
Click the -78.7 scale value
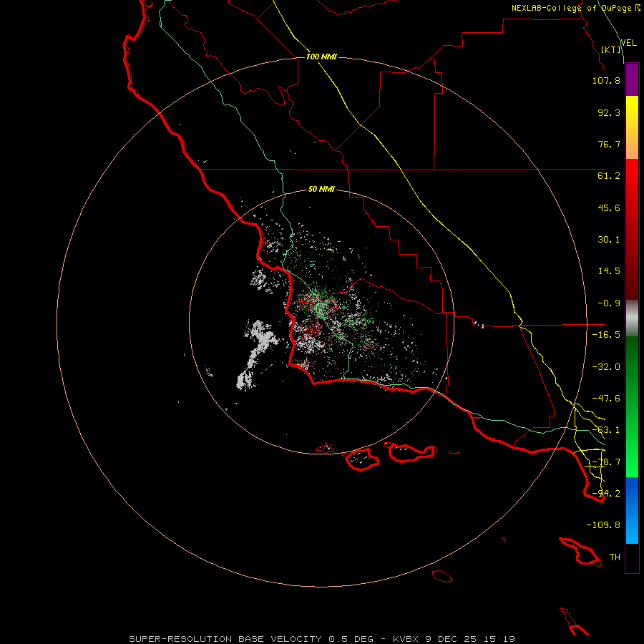[606, 462]
